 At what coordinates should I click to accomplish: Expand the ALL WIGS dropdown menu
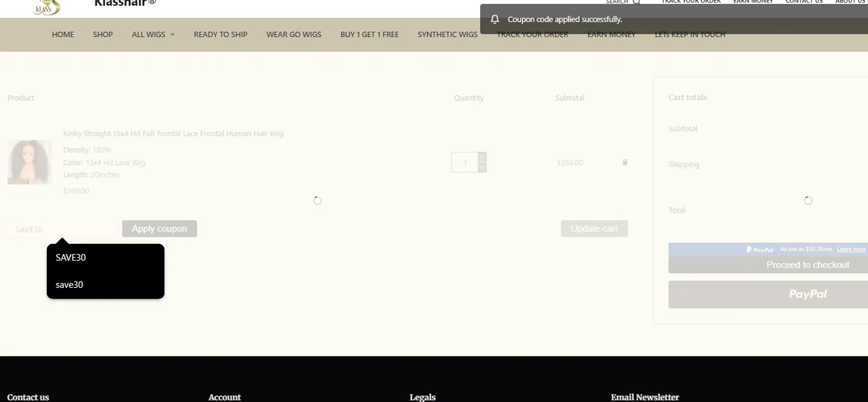click(x=153, y=34)
